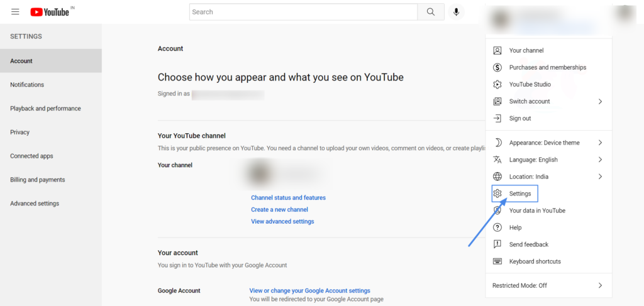Click the YouTube logo

(50, 12)
